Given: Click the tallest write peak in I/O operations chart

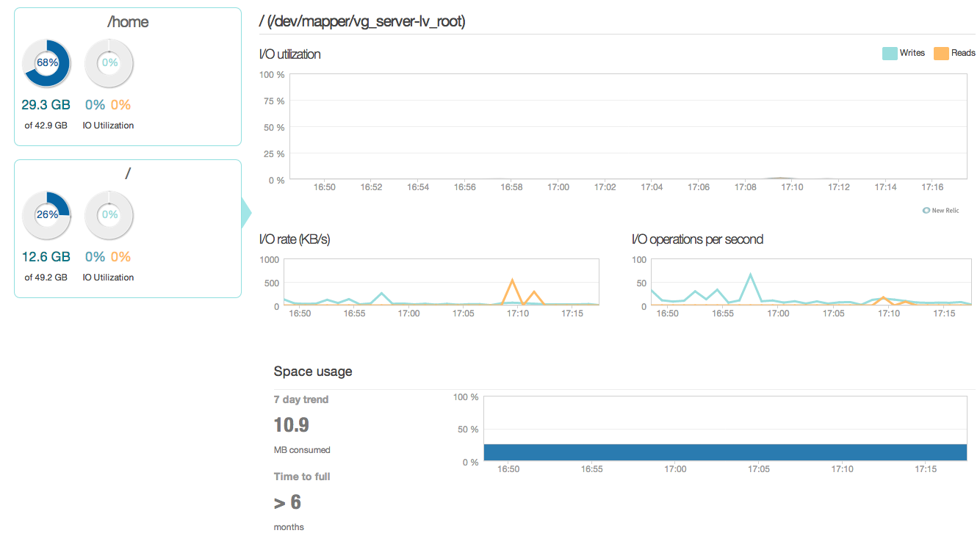Looking at the screenshot, I should coord(750,275).
